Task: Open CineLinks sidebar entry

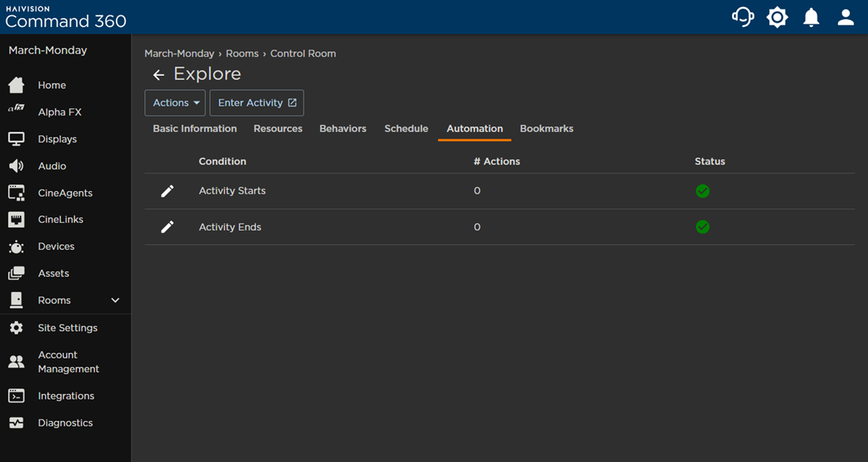Action: pos(61,220)
